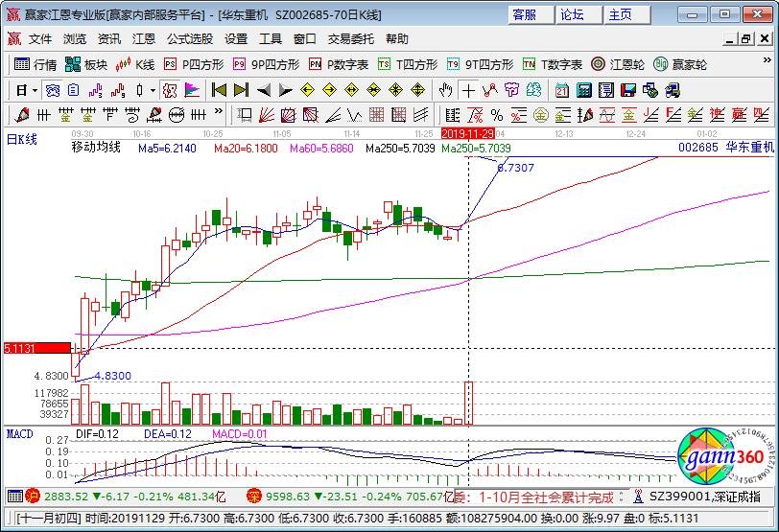Select the red pencil drawing tool
Image resolution: width=779 pixels, height=532 pixels.
click(x=22, y=115)
